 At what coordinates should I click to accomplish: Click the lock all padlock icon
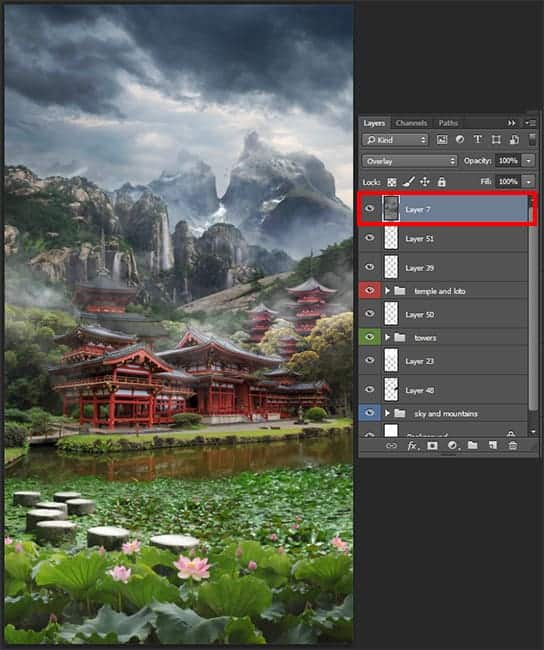click(442, 182)
